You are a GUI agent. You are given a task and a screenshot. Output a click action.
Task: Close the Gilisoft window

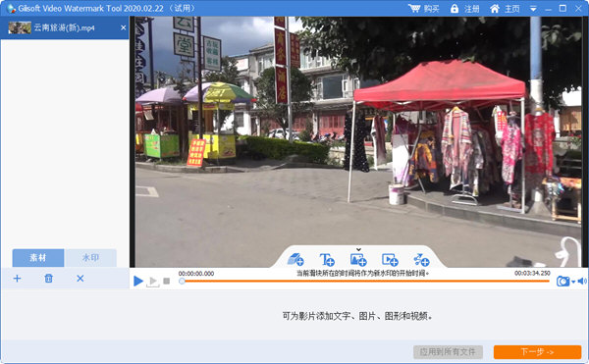578,8
